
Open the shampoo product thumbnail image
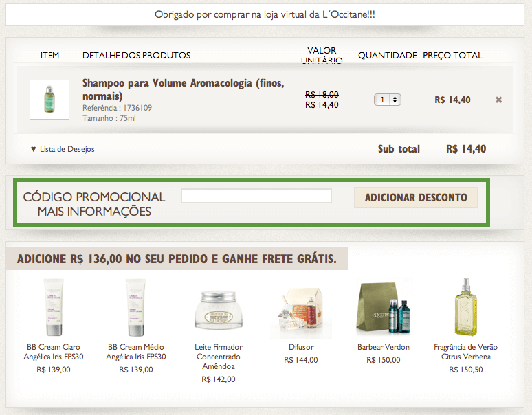[x=49, y=100]
